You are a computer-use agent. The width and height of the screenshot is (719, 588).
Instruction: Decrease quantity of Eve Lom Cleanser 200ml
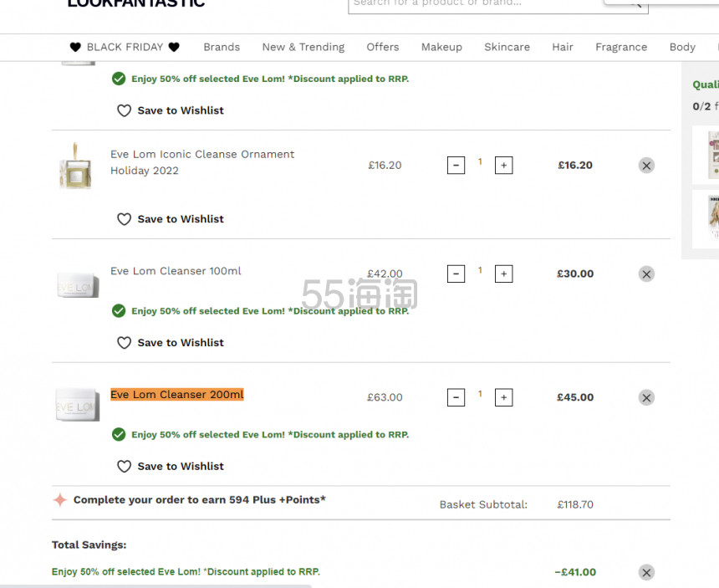tap(456, 397)
